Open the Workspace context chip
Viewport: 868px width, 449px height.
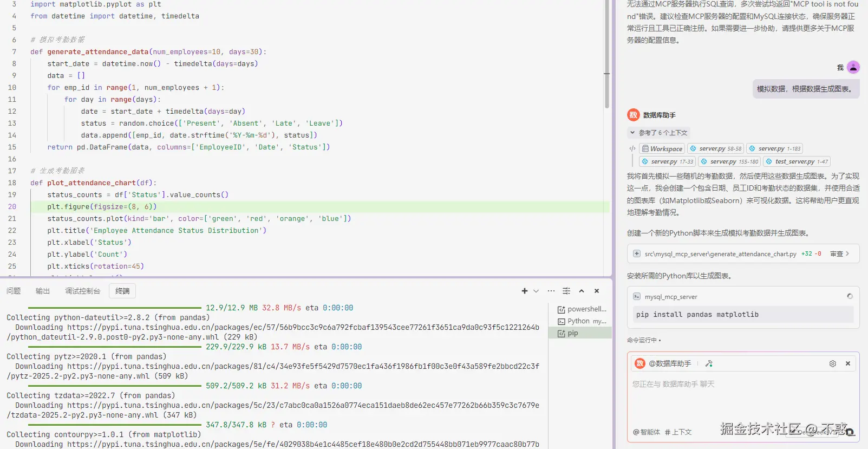pos(662,148)
